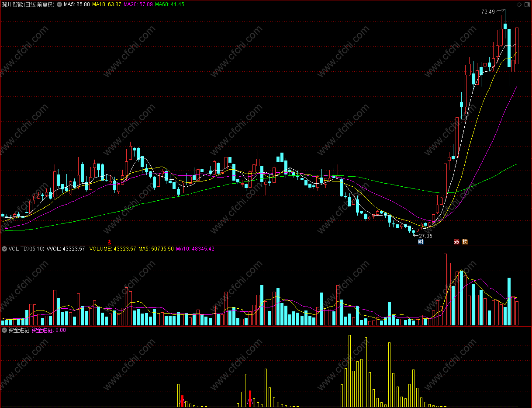
Task: Click the magenta 资金进驻: 0.00 value
Action: tap(49, 331)
